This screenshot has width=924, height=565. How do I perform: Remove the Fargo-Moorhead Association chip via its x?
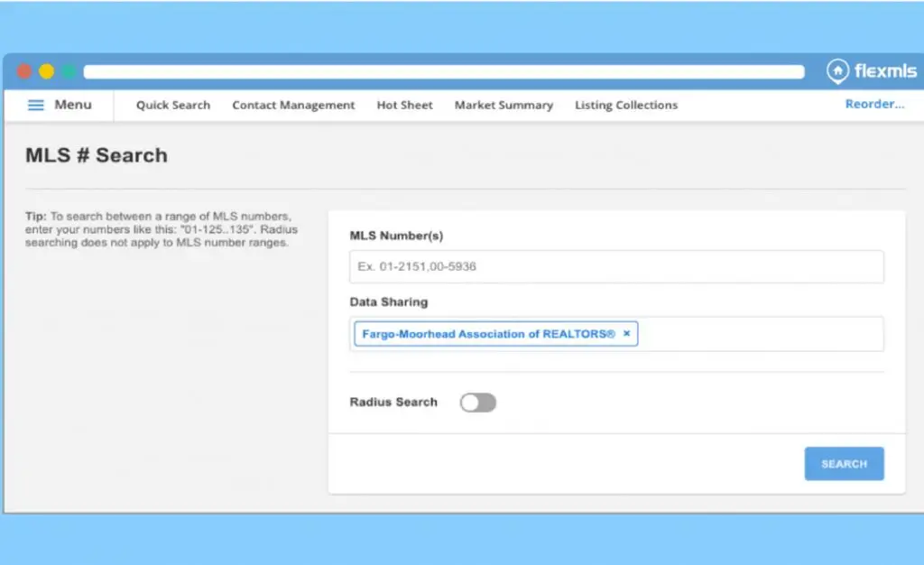coord(627,334)
